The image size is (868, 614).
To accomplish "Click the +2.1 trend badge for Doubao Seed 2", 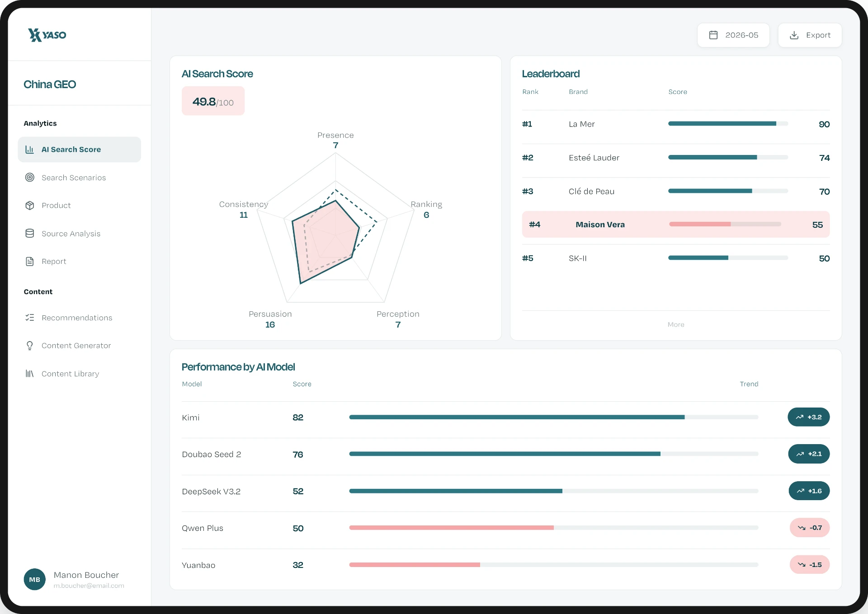I will (x=809, y=454).
